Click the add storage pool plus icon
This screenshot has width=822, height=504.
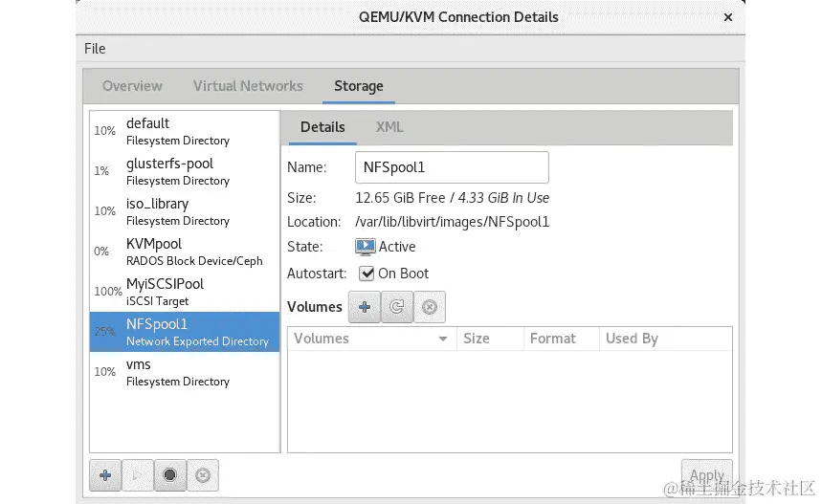coord(105,475)
